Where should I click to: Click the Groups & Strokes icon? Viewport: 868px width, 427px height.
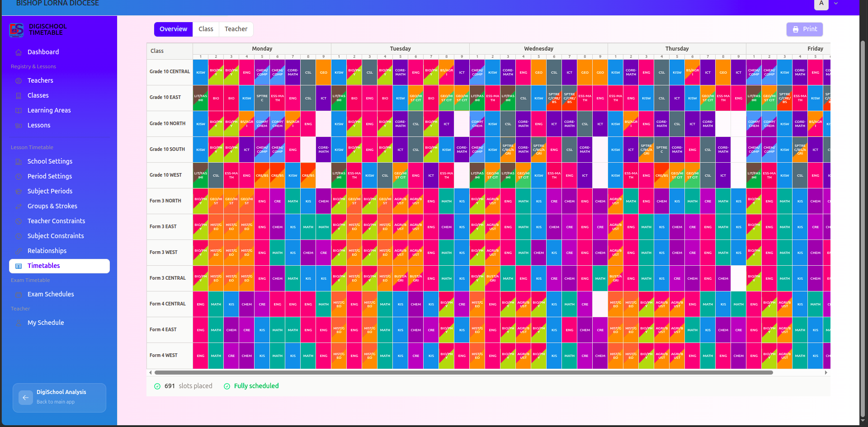coord(19,206)
